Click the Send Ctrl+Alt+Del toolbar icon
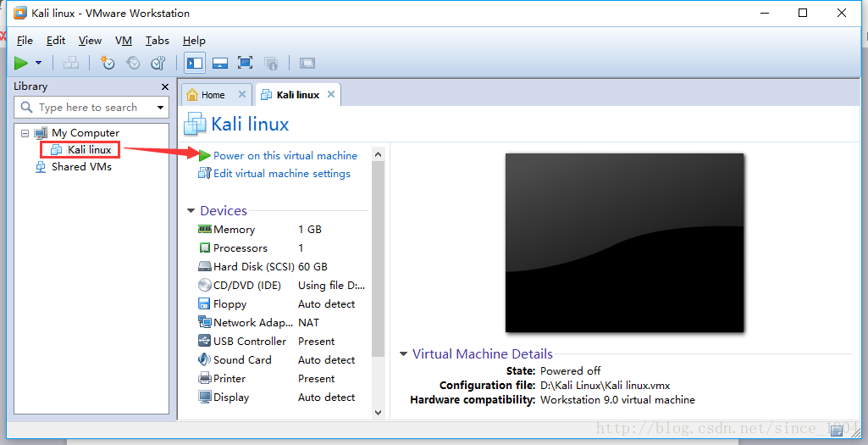The height and width of the screenshot is (445, 868). pos(71,64)
